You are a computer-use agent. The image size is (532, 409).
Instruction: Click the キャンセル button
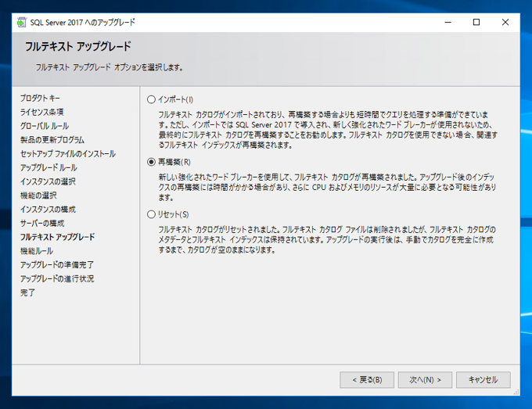point(483,380)
